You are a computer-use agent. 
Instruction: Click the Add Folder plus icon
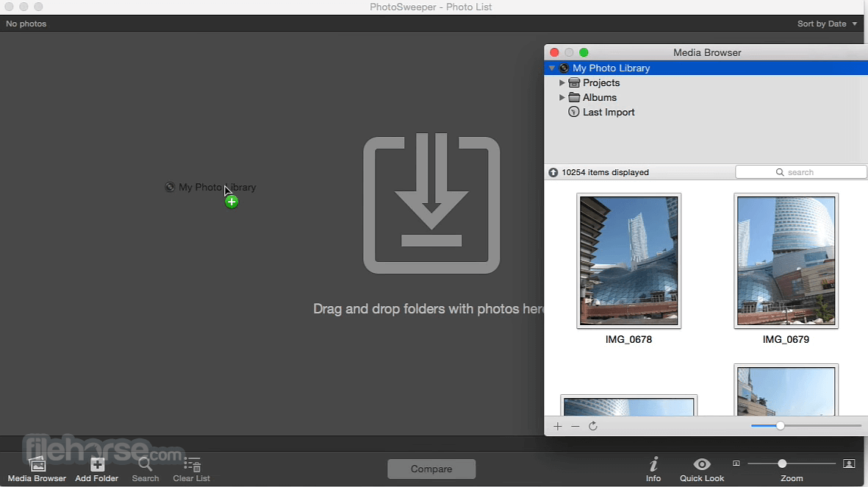pyautogui.click(x=98, y=464)
